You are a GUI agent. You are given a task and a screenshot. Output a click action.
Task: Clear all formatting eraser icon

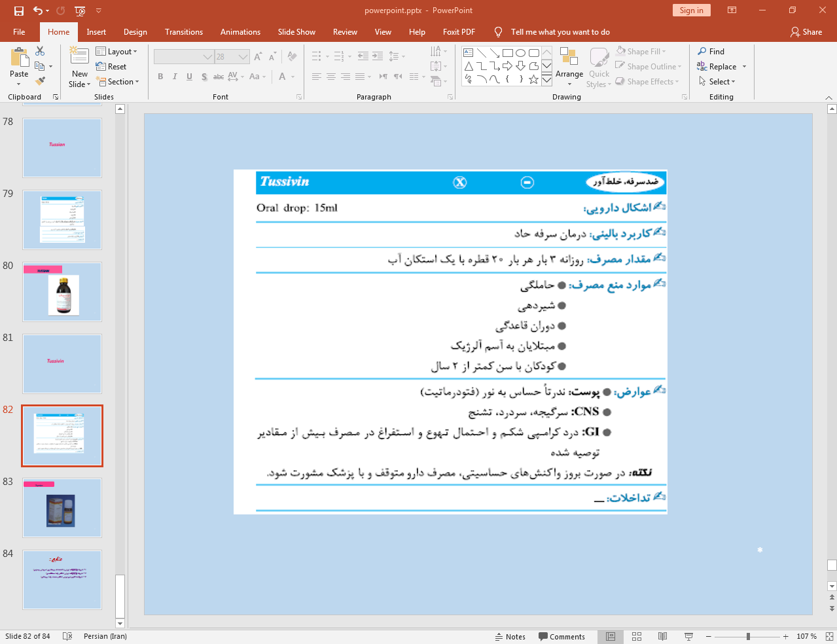pyautogui.click(x=292, y=57)
